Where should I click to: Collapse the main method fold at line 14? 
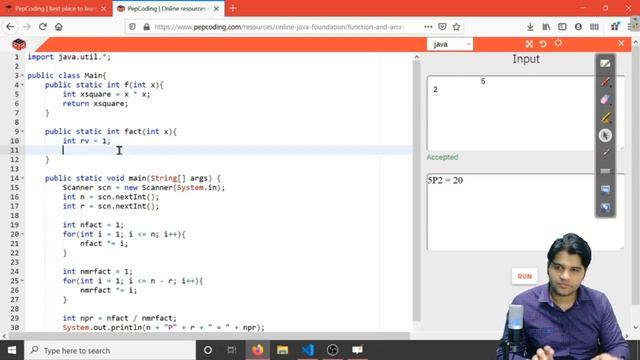pos(22,178)
